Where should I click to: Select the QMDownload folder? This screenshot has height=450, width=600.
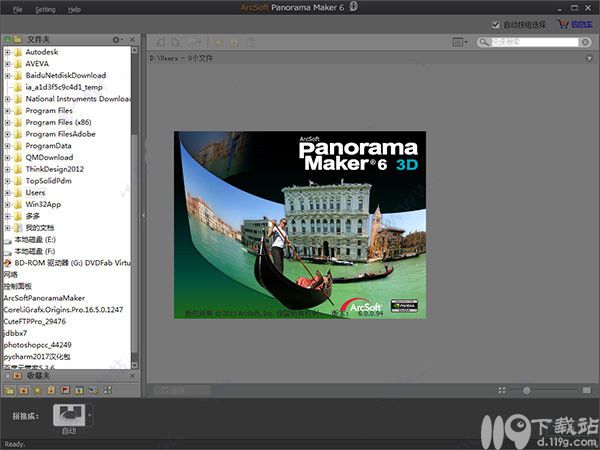(x=49, y=157)
